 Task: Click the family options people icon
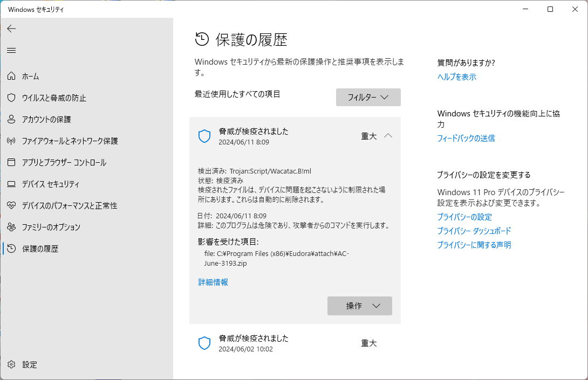point(11,227)
